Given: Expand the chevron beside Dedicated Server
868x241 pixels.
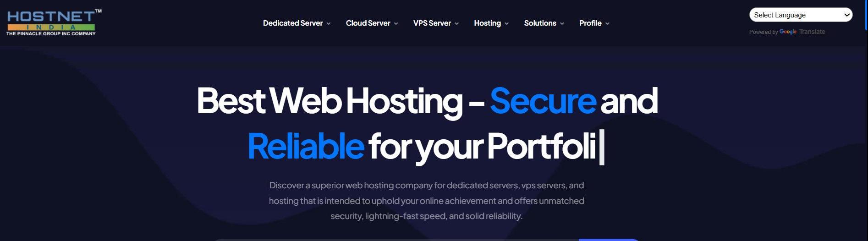Looking at the screenshot, I should pos(329,24).
